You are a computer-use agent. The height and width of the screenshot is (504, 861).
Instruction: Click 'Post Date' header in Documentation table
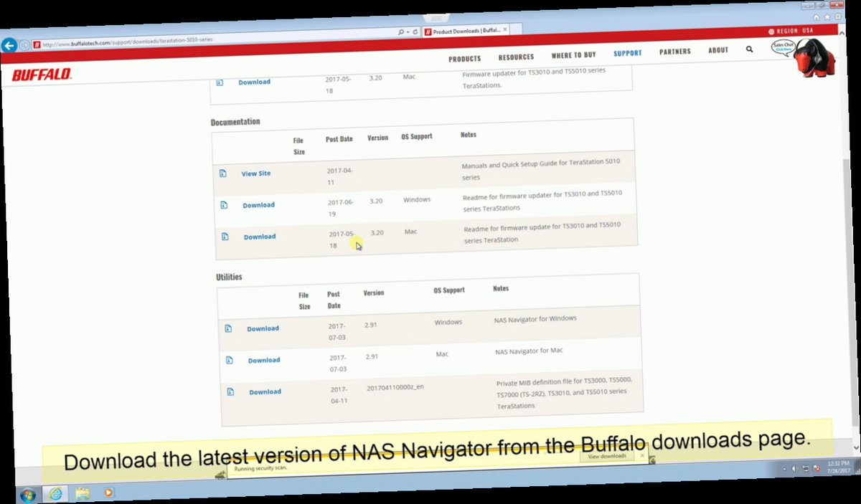click(339, 139)
